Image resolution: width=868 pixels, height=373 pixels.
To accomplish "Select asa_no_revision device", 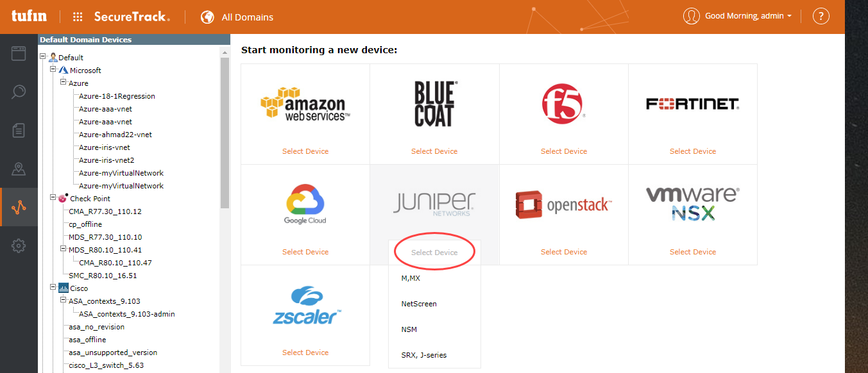I will pyautogui.click(x=97, y=327).
